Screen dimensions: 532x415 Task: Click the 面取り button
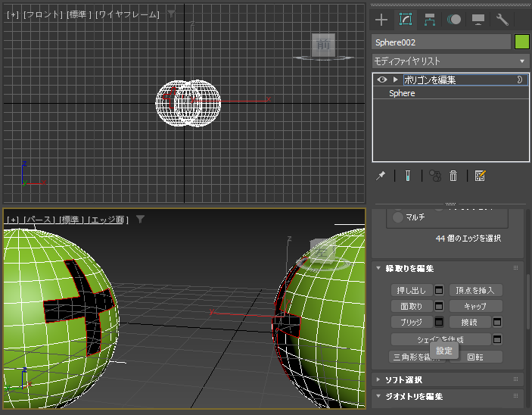(412, 306)
